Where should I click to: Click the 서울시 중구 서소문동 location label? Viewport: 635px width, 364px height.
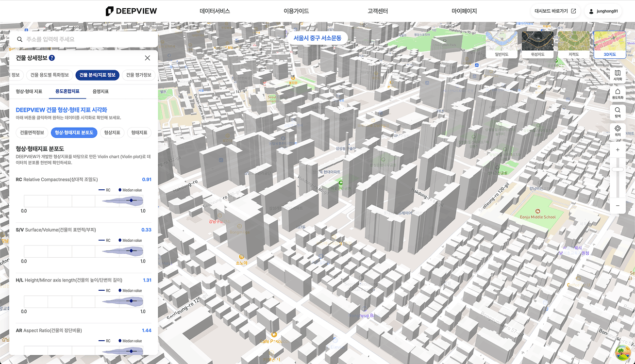point(317,38)
